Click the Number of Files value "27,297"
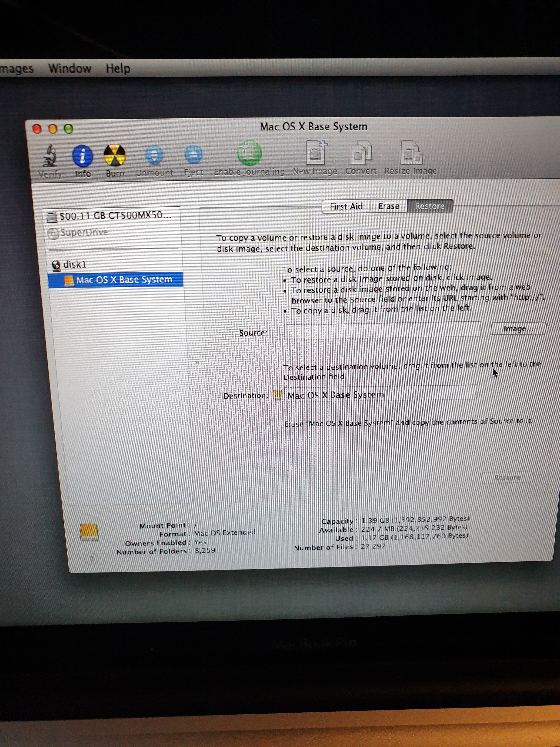This screenshot has width=560, height=747. tap(373, 546)
